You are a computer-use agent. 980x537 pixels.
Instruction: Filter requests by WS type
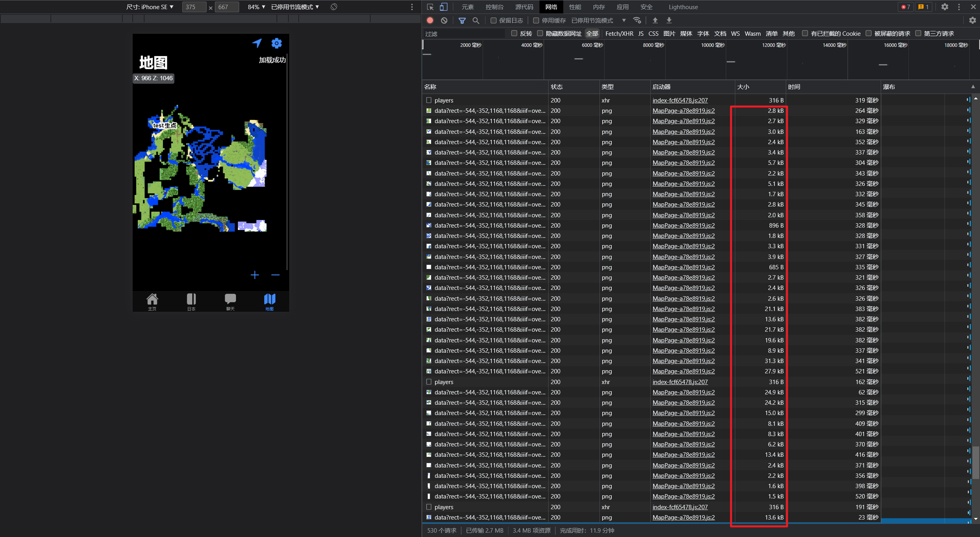[735, 33]
